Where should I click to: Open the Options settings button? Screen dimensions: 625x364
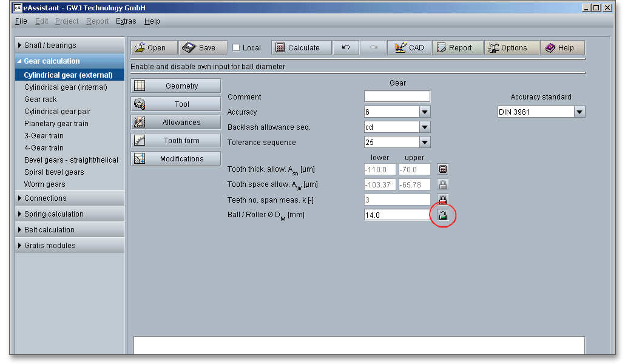point(512,48)
